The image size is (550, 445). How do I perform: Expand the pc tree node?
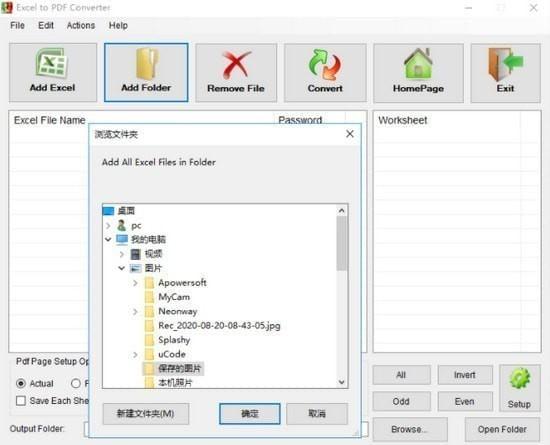click(x=108, y=225)
